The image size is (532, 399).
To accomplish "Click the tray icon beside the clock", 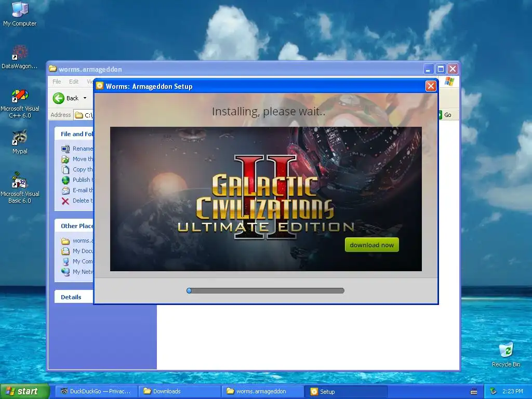I will (x=494, y=392).
